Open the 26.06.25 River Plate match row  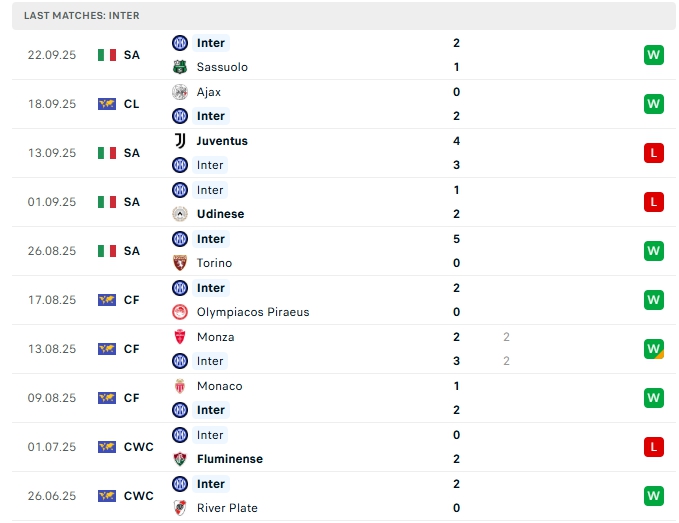340,496
